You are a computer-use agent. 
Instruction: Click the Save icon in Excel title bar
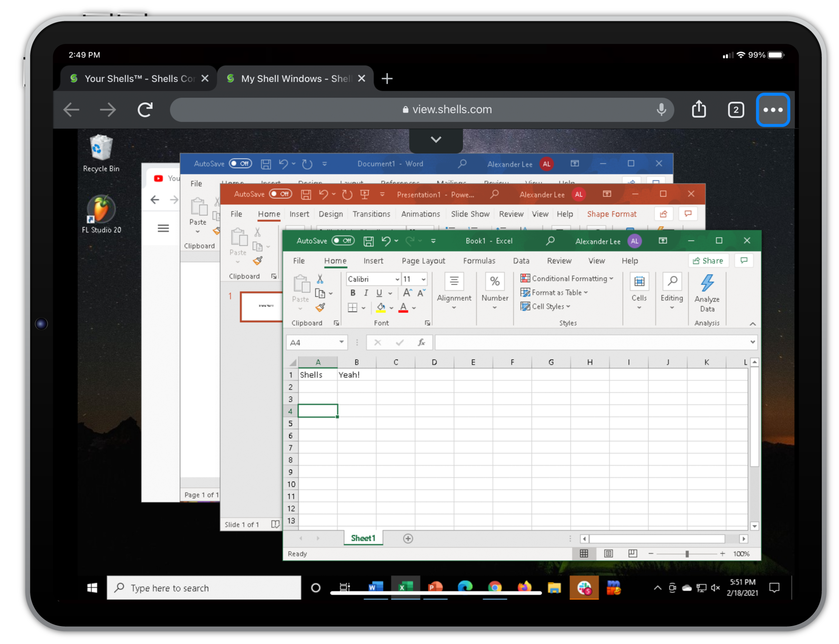(368, 241)
